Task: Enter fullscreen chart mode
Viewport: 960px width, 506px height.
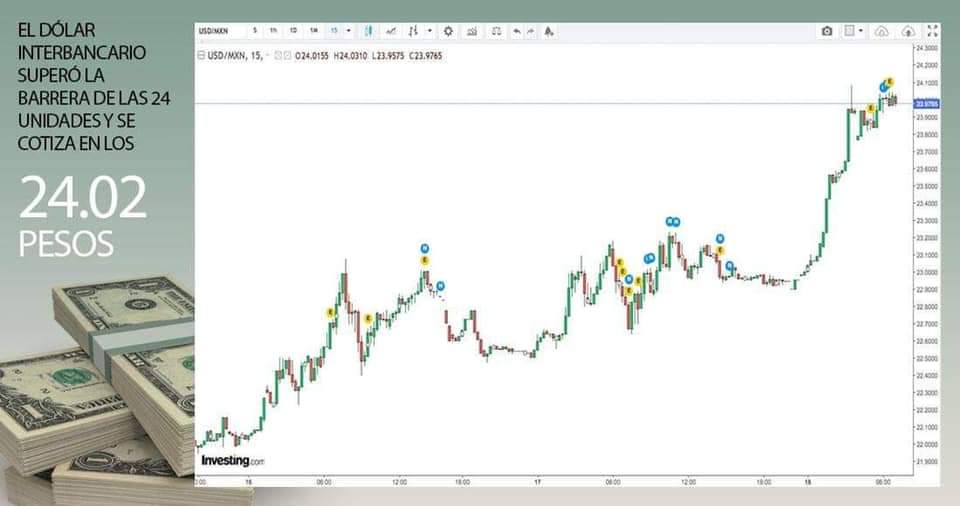Action: pyautogui.click(x=932, y=31)
